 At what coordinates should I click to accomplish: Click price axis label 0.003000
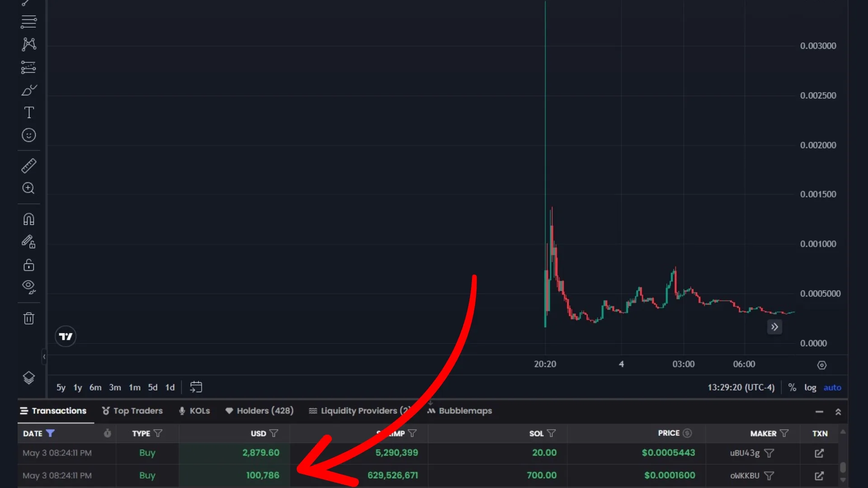point(818,46)
